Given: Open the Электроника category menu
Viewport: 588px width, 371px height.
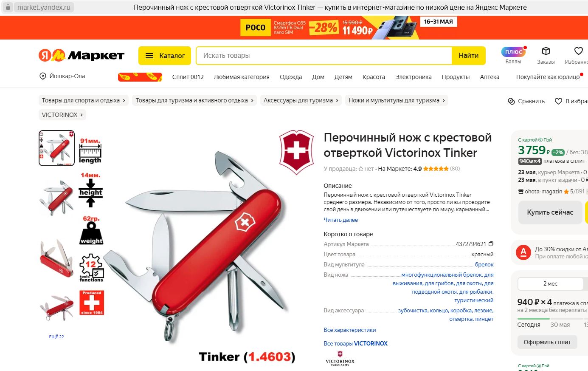Looking at the screenshot, I should (413, 77).
